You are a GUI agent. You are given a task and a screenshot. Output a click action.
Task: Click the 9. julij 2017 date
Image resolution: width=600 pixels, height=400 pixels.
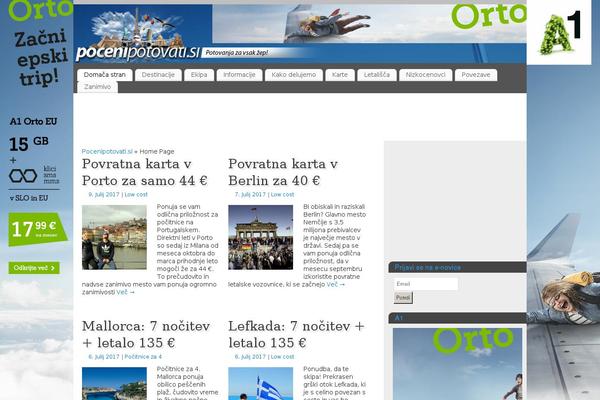point(104,194)
